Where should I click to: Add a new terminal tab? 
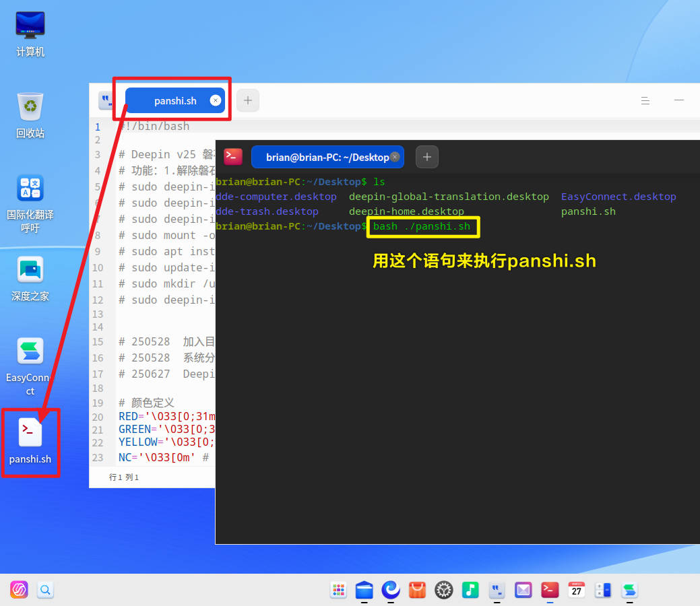[426, 157]
